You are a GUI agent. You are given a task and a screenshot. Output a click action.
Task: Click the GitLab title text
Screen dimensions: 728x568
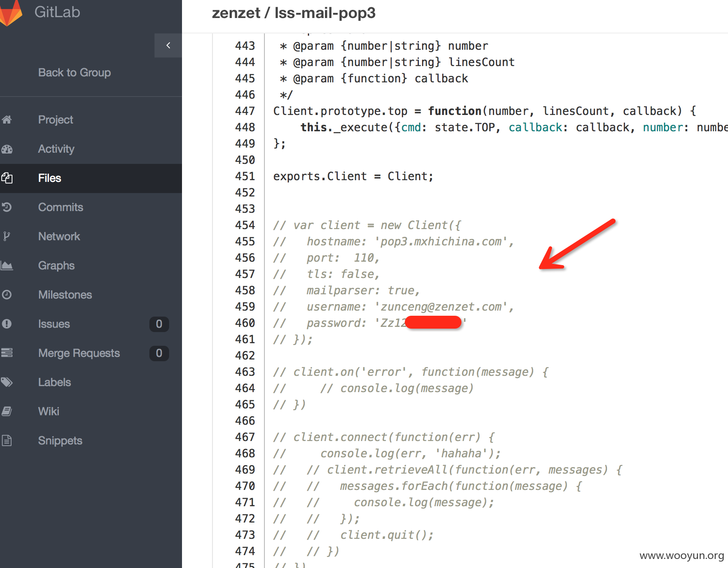(x=57, y=12)
